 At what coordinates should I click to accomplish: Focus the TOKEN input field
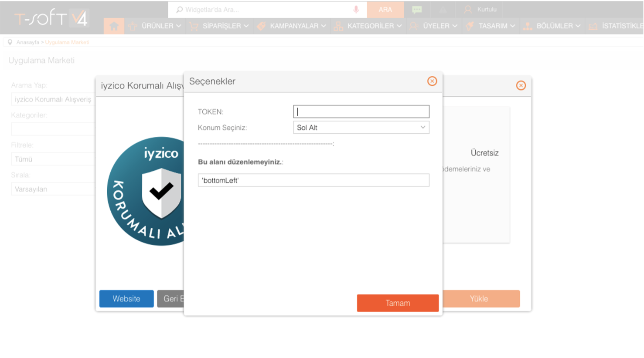(361, 111)
